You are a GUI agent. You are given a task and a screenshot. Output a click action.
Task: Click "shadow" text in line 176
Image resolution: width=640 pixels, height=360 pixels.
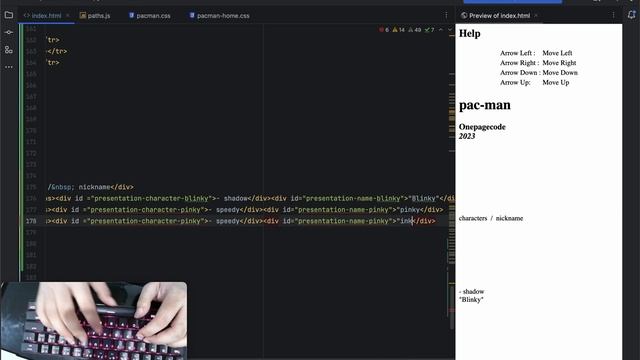(x=236, y=198)
